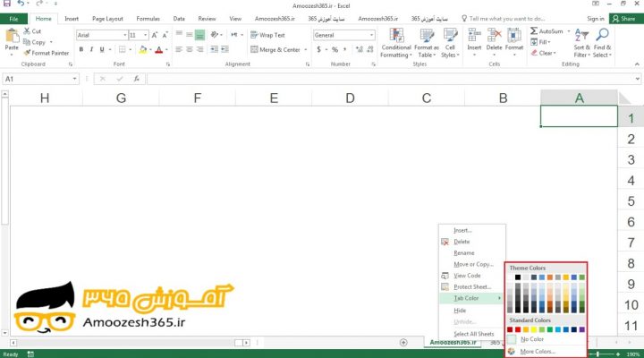Pick the red standard color swatch
Screen dimensions: 644x358
pyautogui.click(x=518, y=329)
